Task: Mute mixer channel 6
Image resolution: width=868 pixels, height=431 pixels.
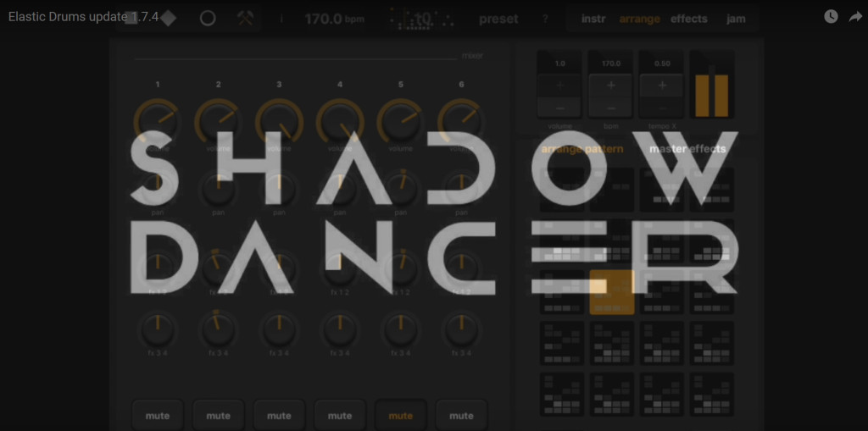Action: click(461, 416)
